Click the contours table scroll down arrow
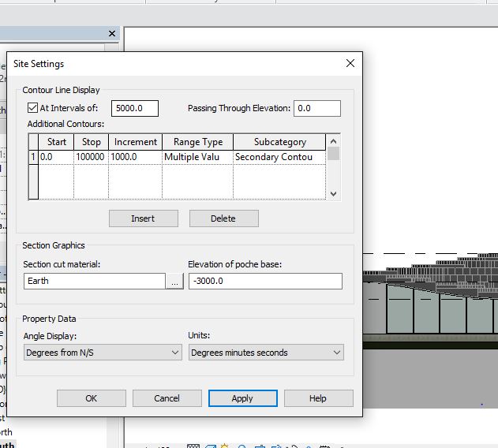This screenshot has height=448, width=498. (333, 194)
